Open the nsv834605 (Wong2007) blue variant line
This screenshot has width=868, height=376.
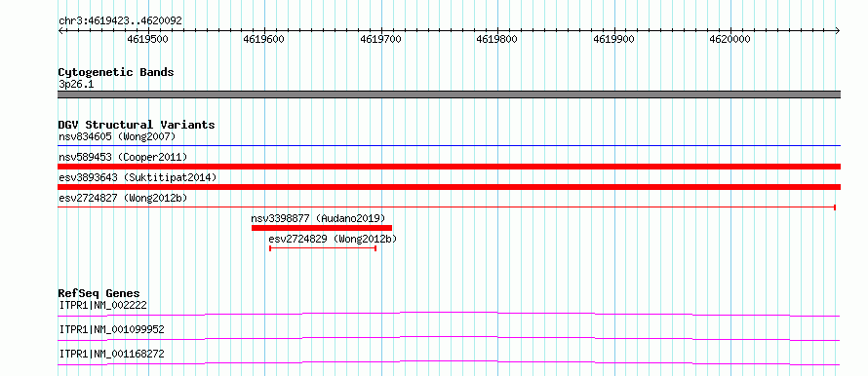tap(449, 146)
